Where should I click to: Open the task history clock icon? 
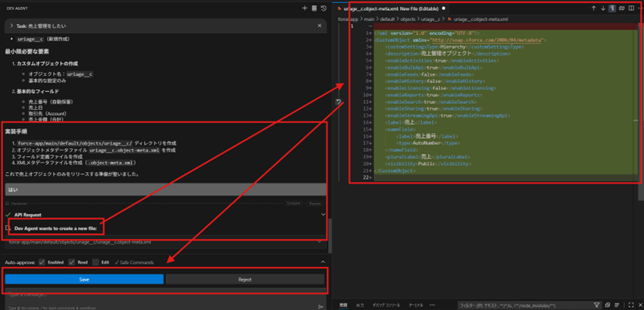click(324, 8)
